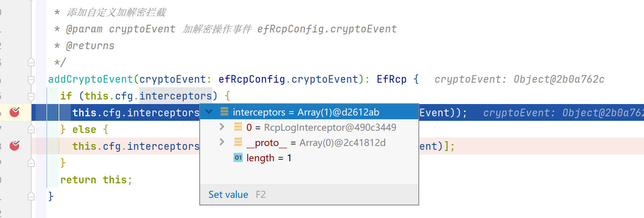Click efRcpConfig in the parameter type
Screen dimensions: 644x218
(252, 79)
